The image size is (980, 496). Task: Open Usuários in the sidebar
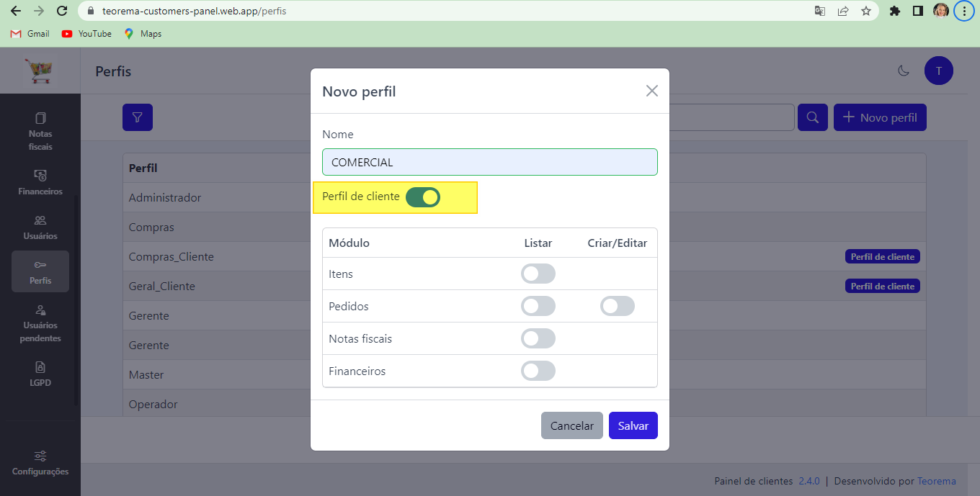pos(40,227)
